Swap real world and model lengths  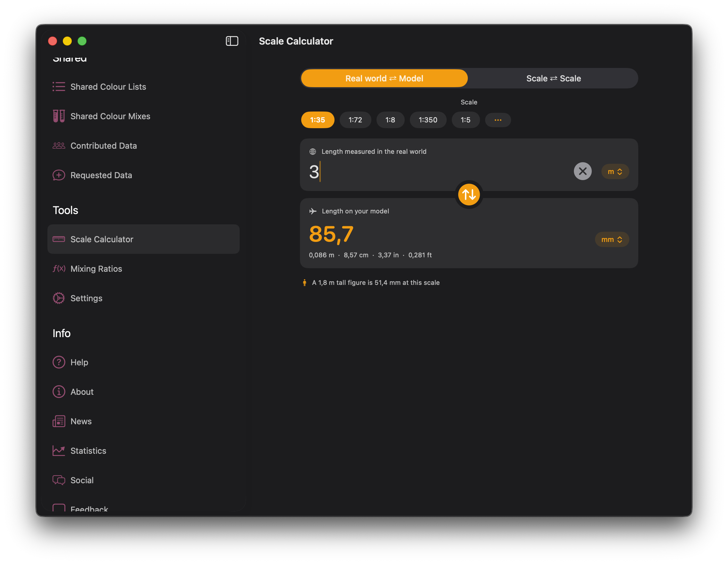469,194
